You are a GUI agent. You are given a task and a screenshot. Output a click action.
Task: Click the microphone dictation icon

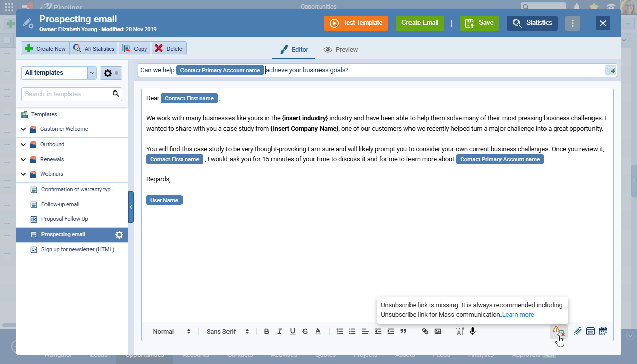tap(473, 331)
